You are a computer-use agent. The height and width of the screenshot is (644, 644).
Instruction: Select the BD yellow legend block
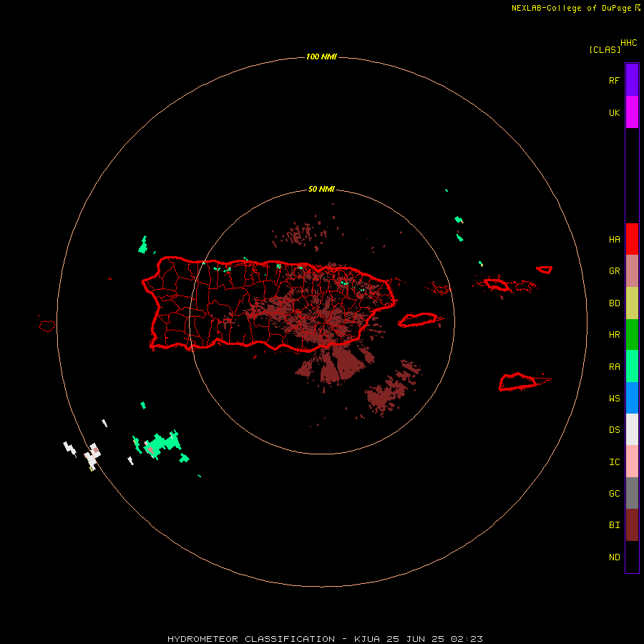click(632, 303)
